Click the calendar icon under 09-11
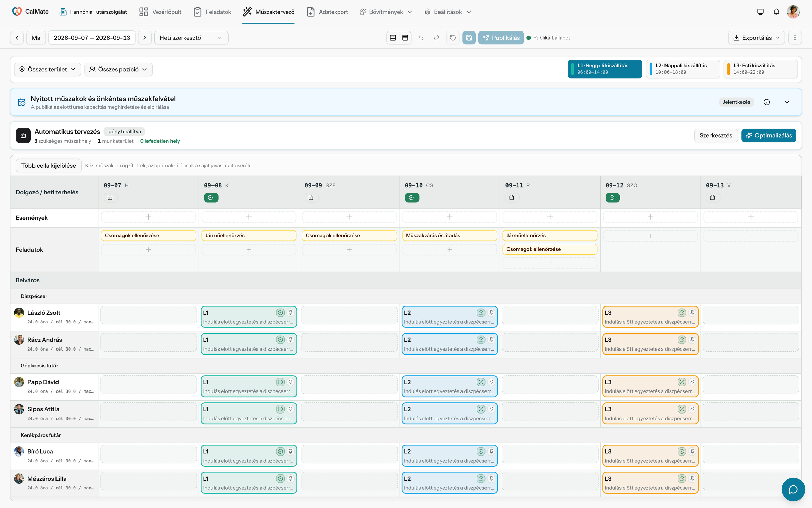This screenshot has width=812, height=508. [512, 198]
